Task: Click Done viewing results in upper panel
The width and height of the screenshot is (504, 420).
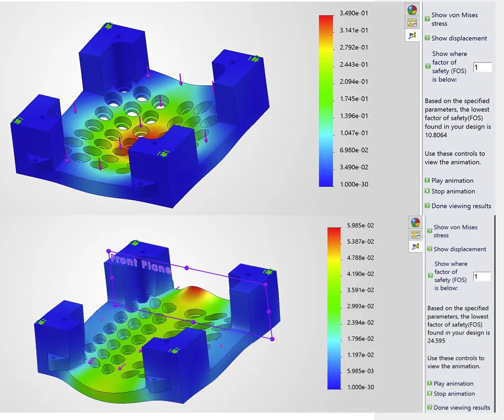Action: pos(458,206)
